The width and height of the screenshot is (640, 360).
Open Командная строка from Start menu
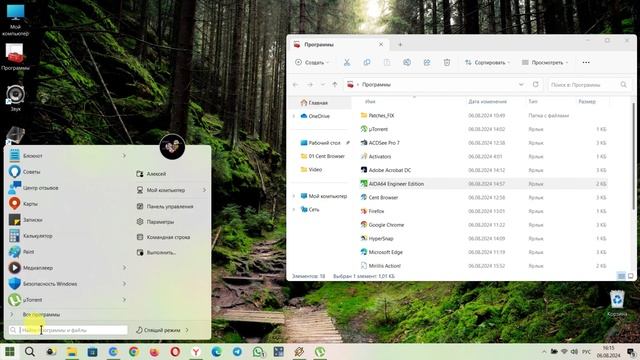click(170, 237)
